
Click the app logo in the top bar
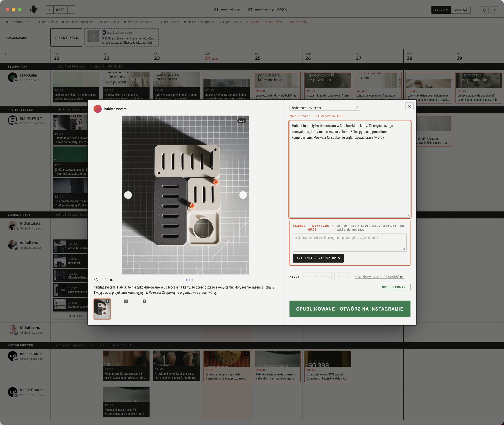click(x=34, y=10)
